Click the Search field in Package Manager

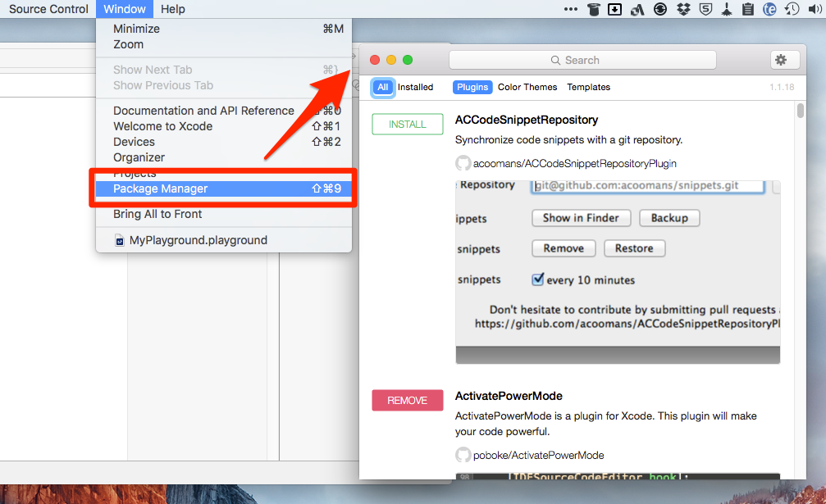(582, 60)
